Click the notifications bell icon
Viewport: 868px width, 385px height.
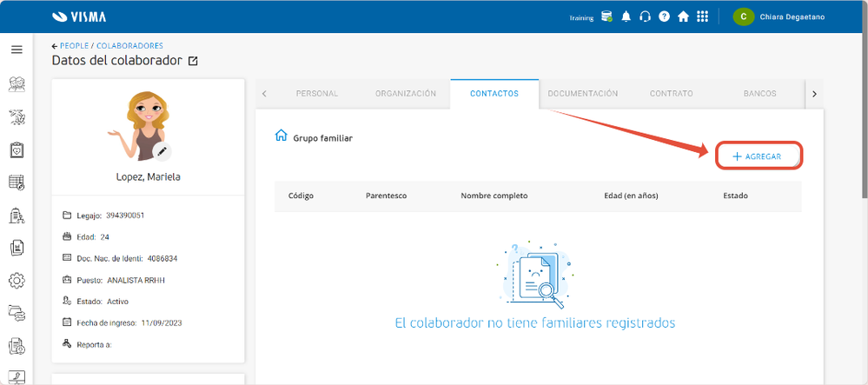coord(626,17)
